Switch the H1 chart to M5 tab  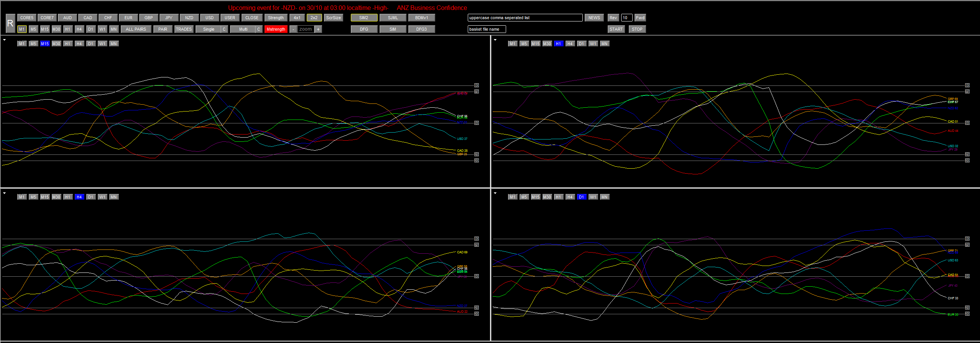(x=524, y=44)
